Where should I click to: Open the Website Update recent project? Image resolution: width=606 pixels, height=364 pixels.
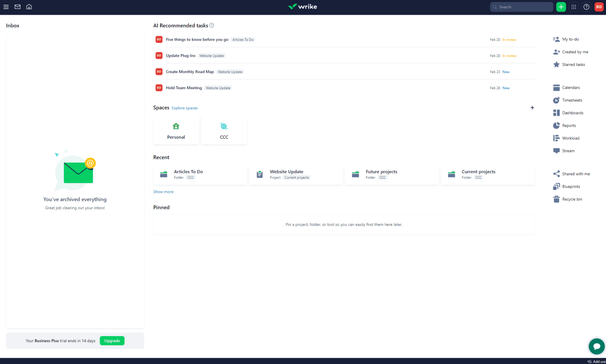point(296,175)
